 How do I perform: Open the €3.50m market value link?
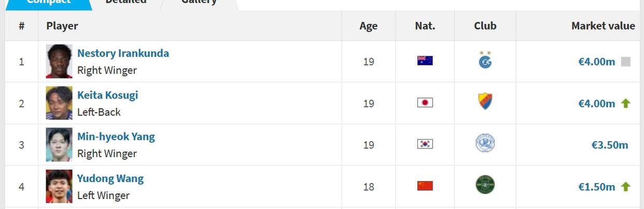coord(609,145)
